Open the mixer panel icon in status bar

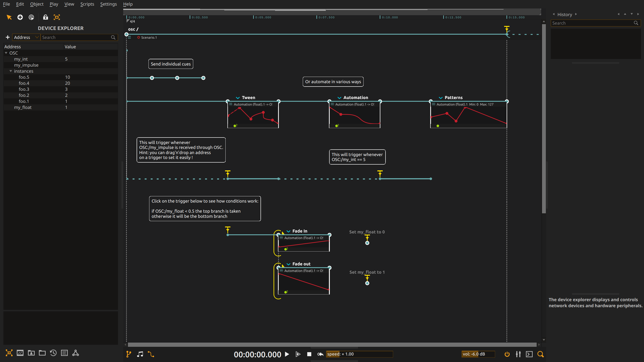(518, 354)
